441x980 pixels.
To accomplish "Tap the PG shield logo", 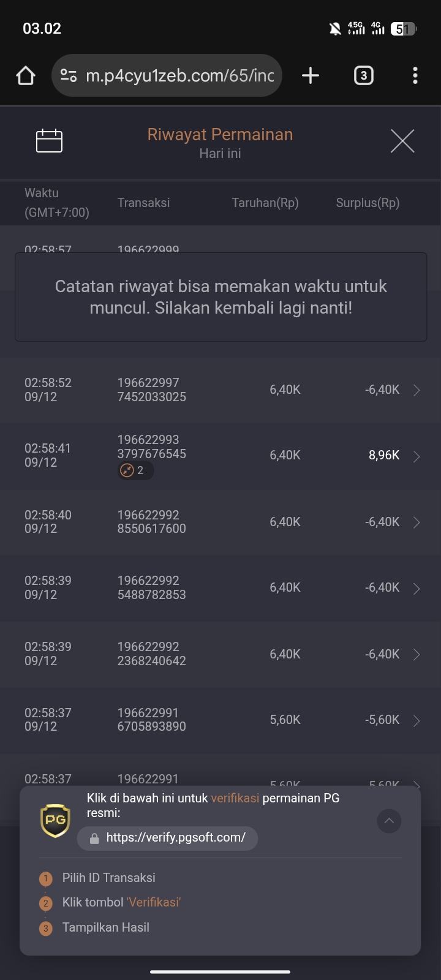I will click(55, 821).
